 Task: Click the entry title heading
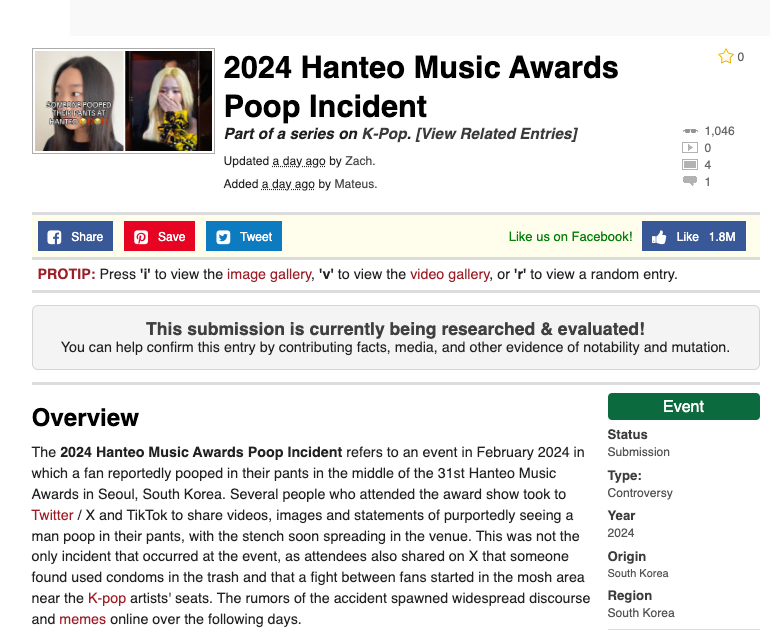[x=421, y=86]
